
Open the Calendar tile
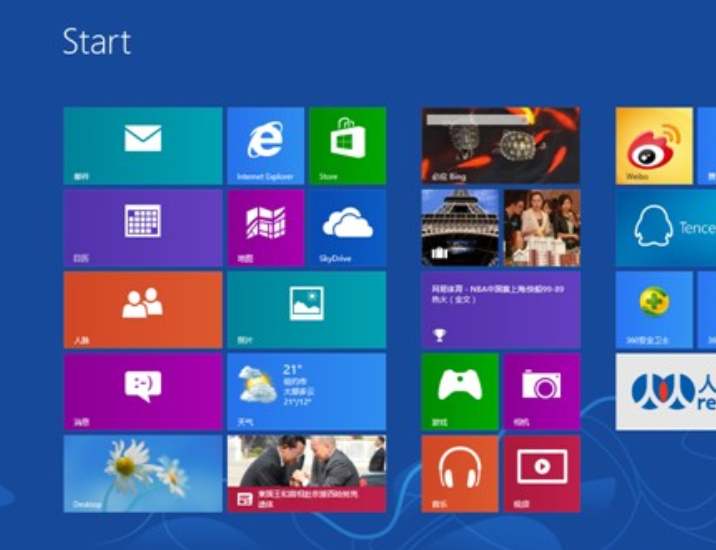[143, 228]
